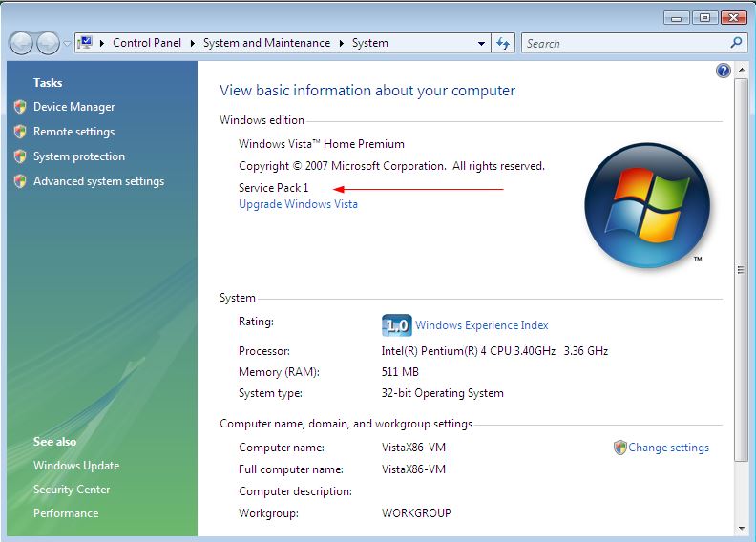Click the Tasks heading in sidebar
This screenshot has width=756, height=542.
point(48,83)
